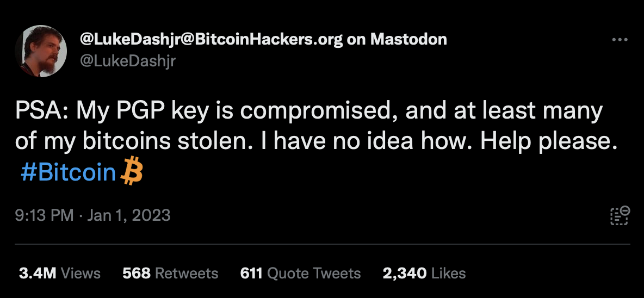644x298 pixels.
Task: Click the dashed note icon beside the timestamp
Action: 620,215
